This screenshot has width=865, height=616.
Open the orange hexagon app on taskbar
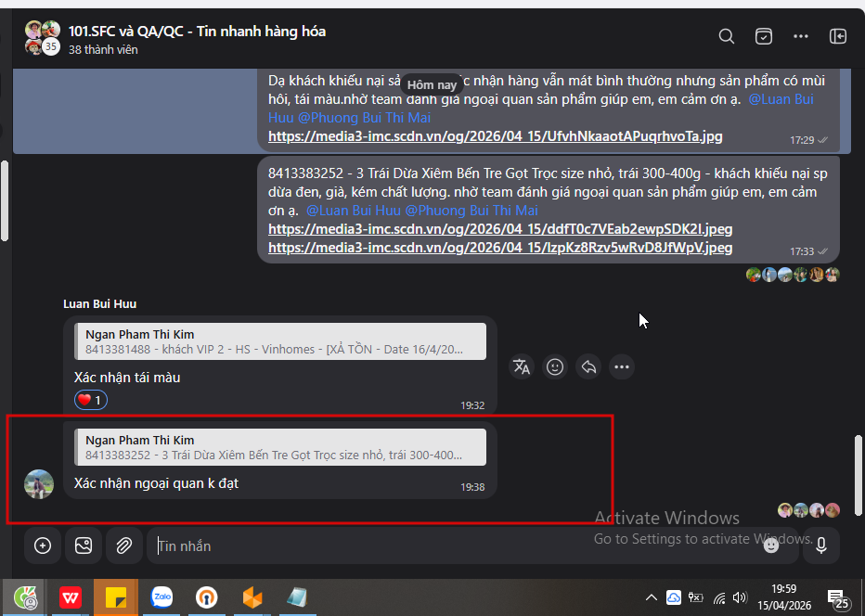pos(252,597)
